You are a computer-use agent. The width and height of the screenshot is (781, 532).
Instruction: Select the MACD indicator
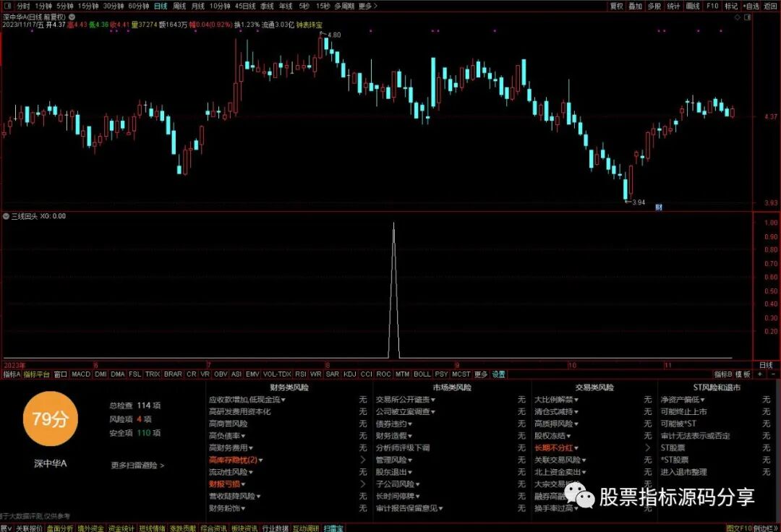(x=81, y=374)
